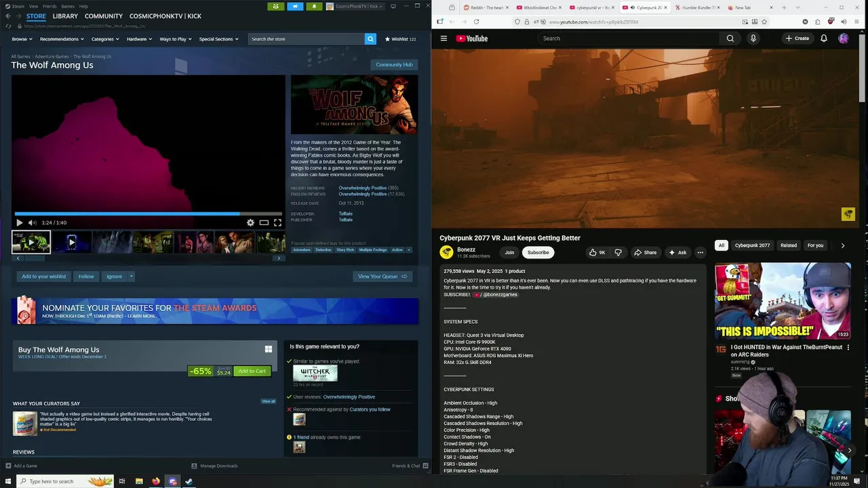Image resolution: width=868 pixels, height=488 pixels.
Task: Open Friends & Chat in Steam
Action: [410, 466]
